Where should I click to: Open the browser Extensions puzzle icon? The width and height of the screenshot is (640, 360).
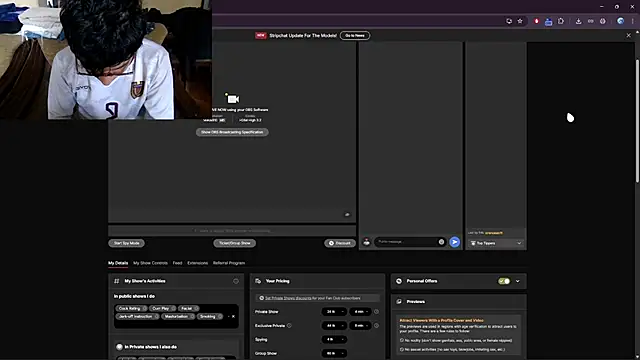pyautogui.click(x=561, y=21)
